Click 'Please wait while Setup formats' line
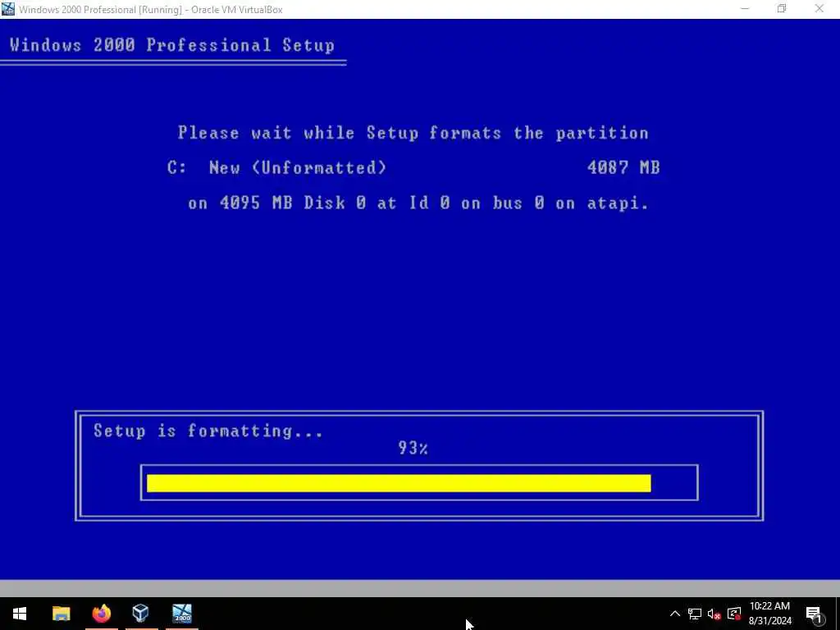 coord(413,133)
